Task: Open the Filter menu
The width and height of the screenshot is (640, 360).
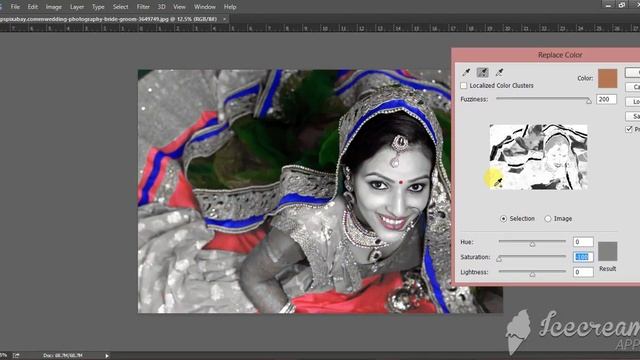Action: coord(143,7)
